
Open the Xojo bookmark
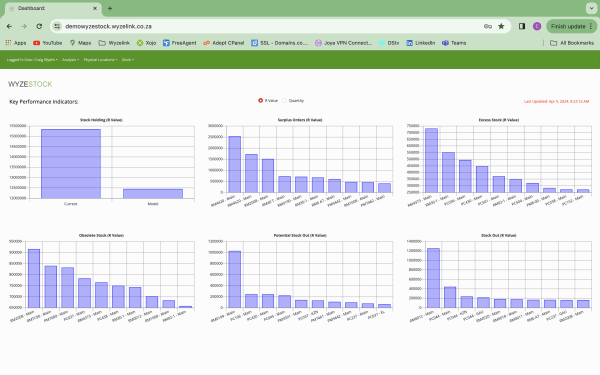click(x=146, y=43)
